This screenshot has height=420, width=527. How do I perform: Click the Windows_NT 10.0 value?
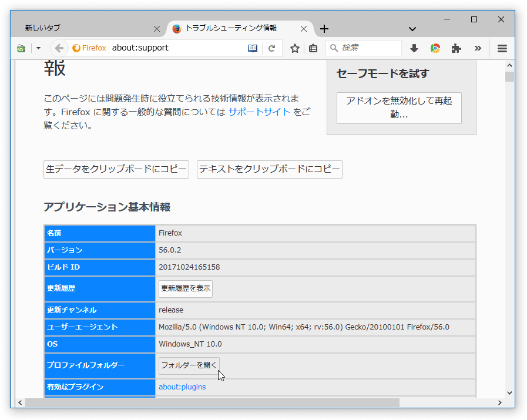click(x=190, y=344)
